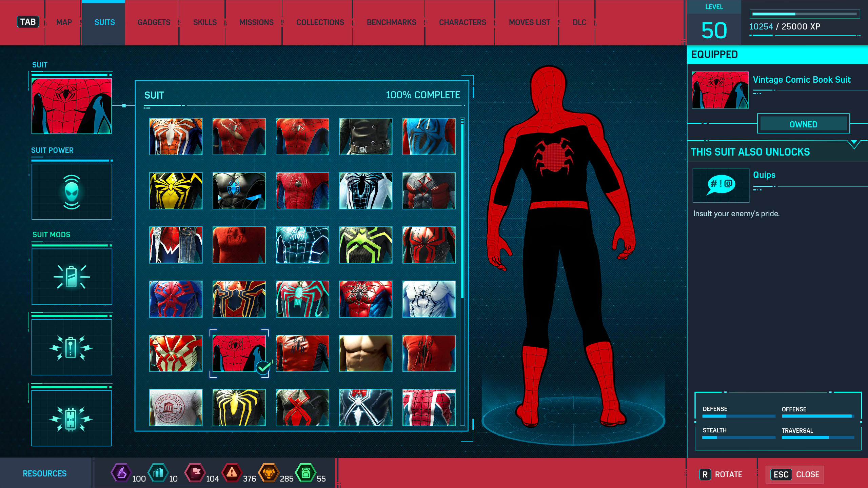868x488 pixels.
Task: Click the equipped checkmark on Vintage Comic suit
Action: click(x=263, y=367)
